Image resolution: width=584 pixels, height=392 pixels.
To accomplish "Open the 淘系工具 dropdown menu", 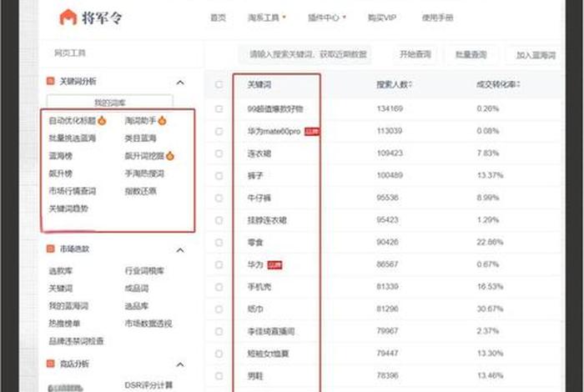I will coord(267,18).
